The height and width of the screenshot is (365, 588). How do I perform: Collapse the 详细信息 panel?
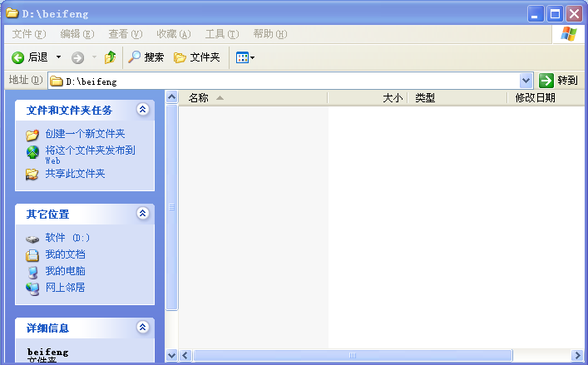142,327
